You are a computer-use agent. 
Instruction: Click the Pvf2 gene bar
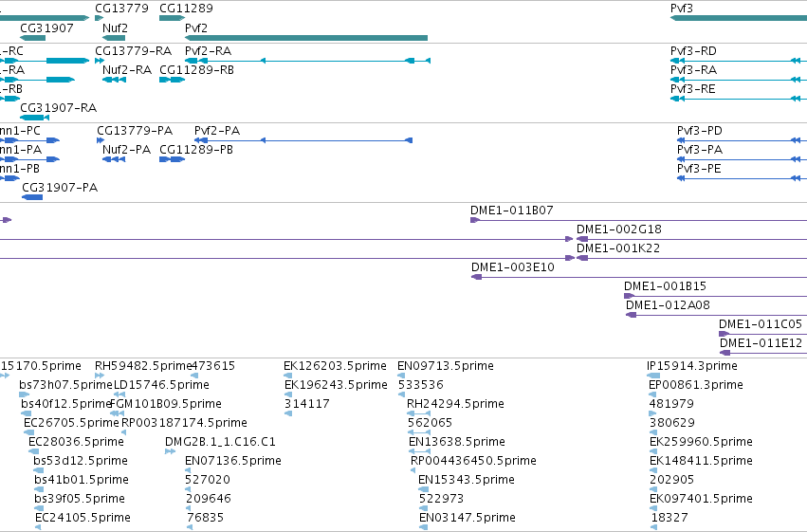click(306, 38)
